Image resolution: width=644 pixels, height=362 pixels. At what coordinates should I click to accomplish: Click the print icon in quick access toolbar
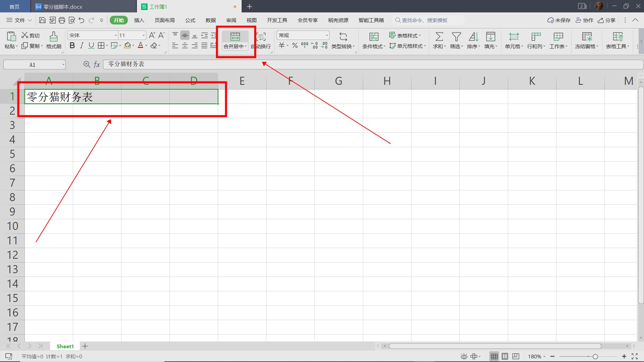(x=62, y=20)
